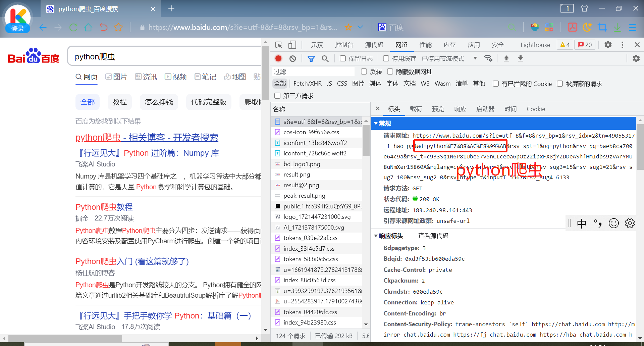Open a new browser tab
Screen dimensions: 644x346
pos(171,9)
